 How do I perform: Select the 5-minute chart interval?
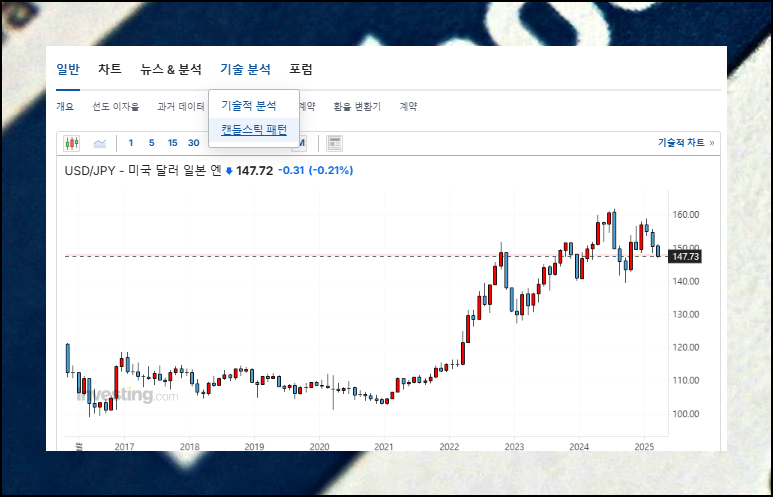(151, 143)
